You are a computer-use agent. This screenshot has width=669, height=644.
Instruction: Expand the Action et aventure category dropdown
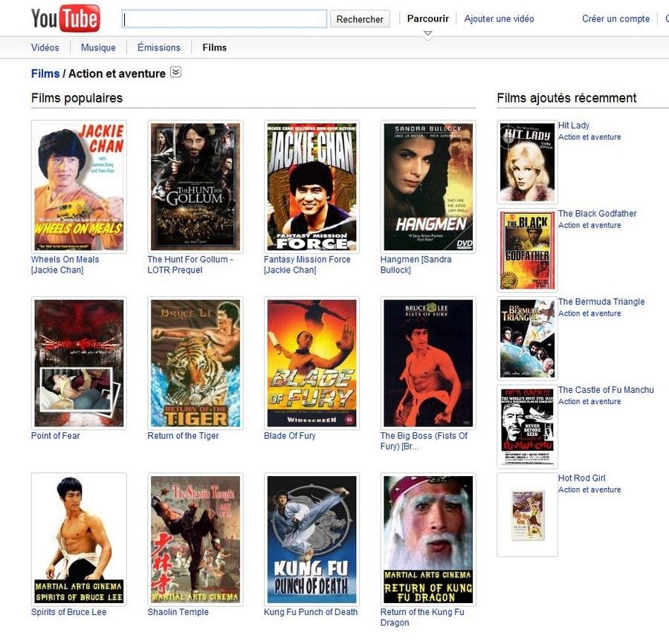[175, 72]
